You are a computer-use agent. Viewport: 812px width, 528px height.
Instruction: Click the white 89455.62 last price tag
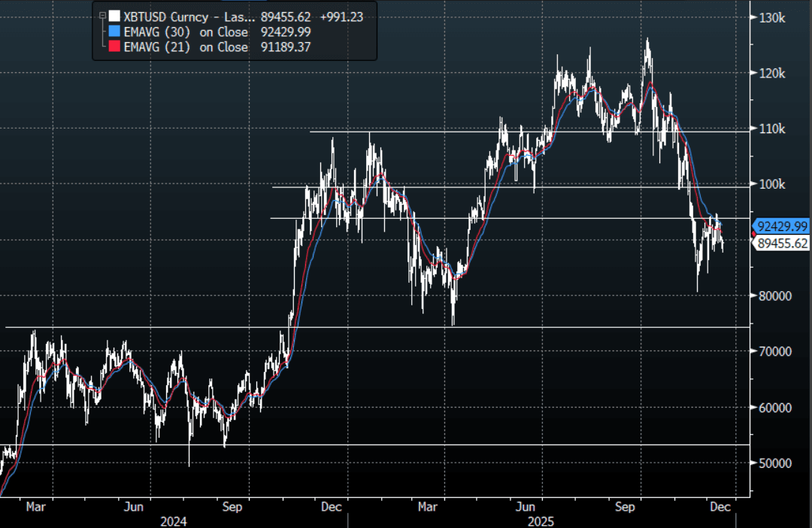click(x=782, y=243)
